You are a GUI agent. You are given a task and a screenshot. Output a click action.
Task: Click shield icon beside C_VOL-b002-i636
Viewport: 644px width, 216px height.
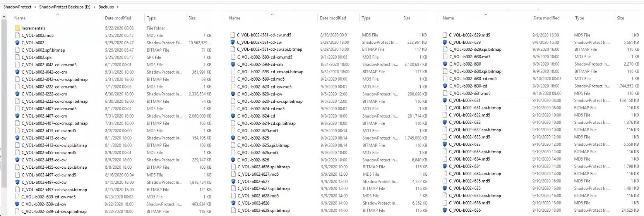pos(445,210)
